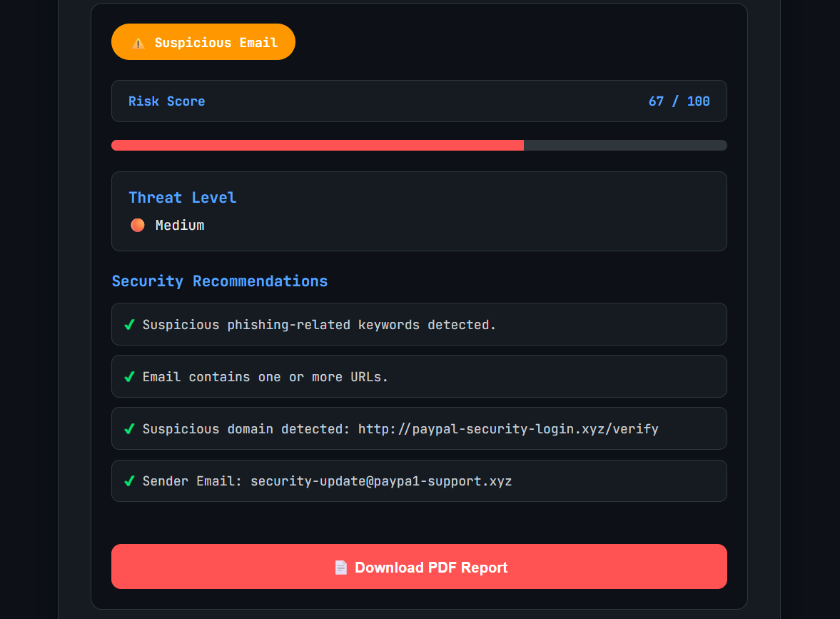This screenshot has height=619, width=840.
Task: Click the checkmark beside suspicious domain item
Action: tap(129, 429)
